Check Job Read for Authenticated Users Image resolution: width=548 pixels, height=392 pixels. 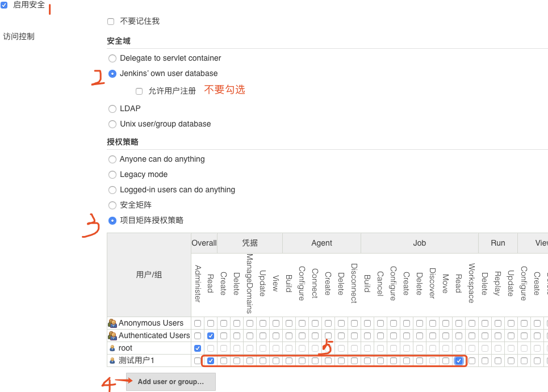click(x=458, y=336)
